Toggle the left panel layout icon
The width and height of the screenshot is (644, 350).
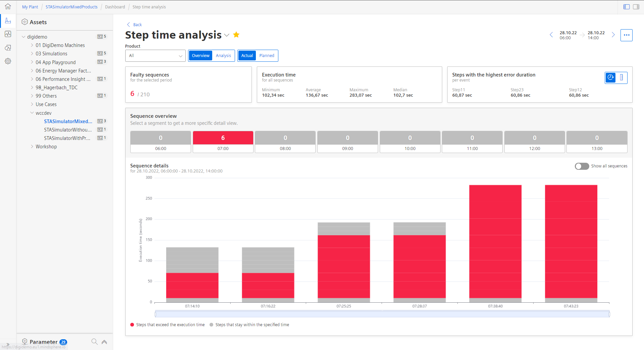[x=627, y=7]
